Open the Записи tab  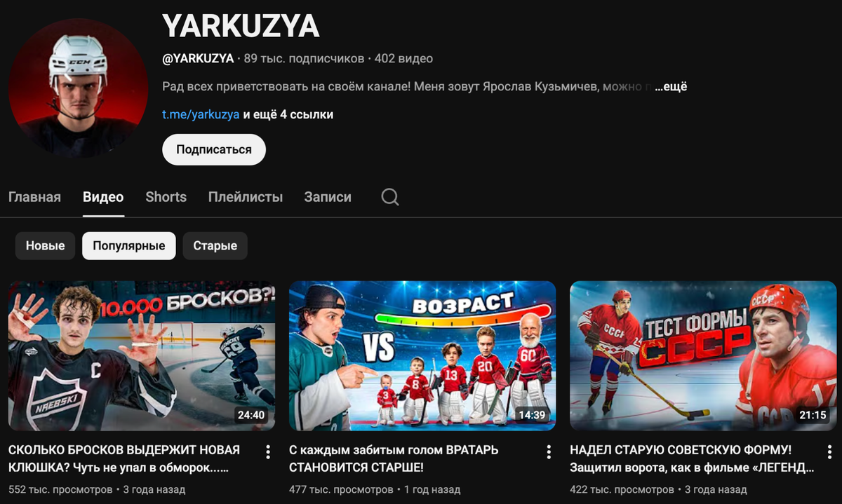(328, 197)
